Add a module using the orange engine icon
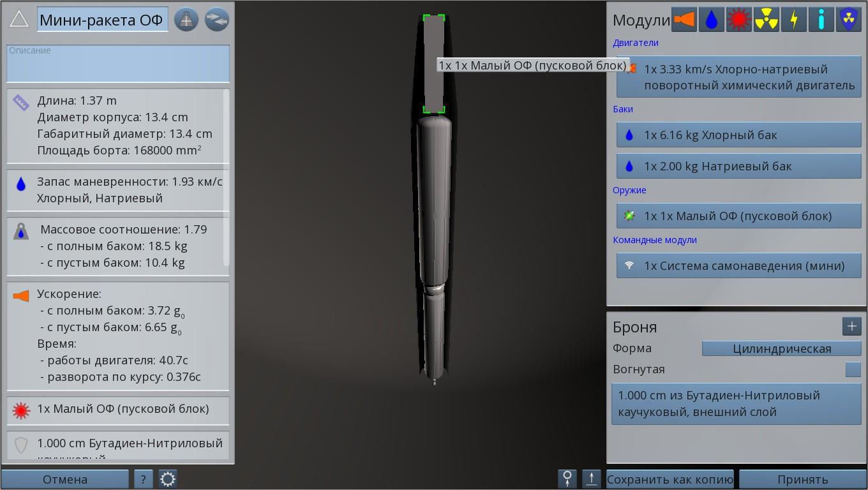This screenshot has width=868, height=490. point(684,19)
